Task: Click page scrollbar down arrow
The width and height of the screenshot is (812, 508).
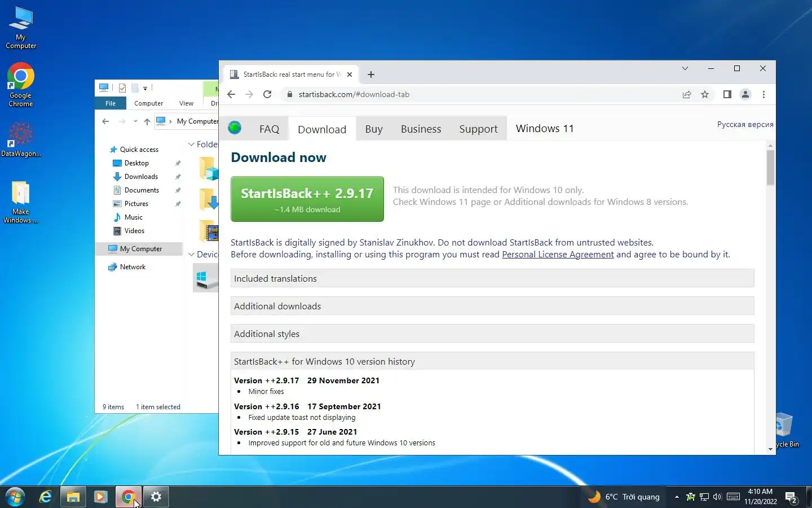Action: (770, 449)
